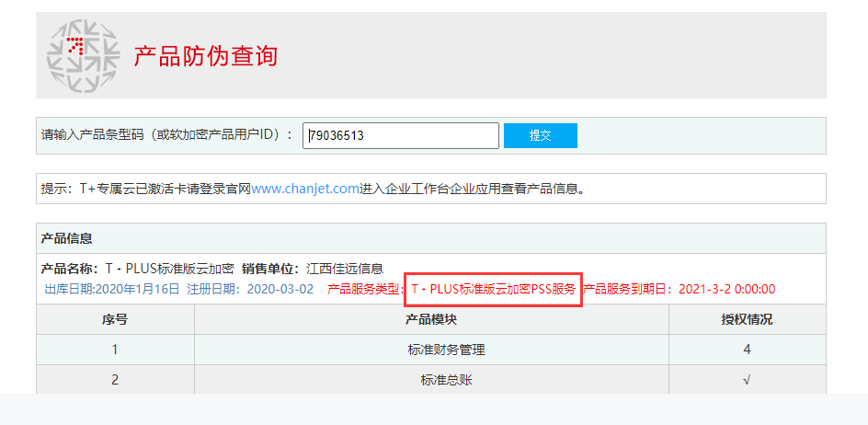Click the 请输入产品条型码 label
This screenshot has height=425, width=868.
[x=166, y=135]
